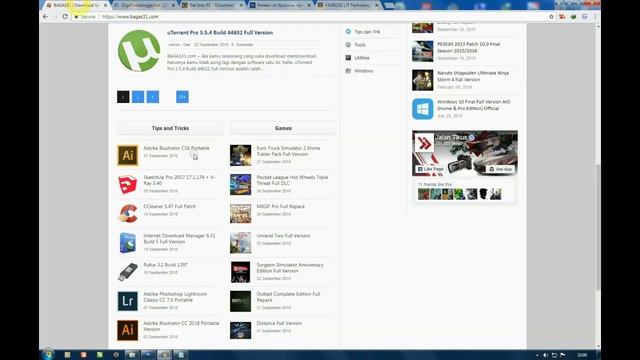The image size is (640, 360).
Task: Open Distance Full Version post
Action: pos(279,323)
